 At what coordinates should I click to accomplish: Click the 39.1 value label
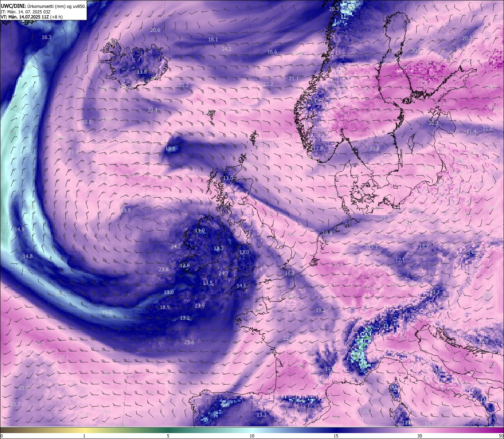pos(63,357)
